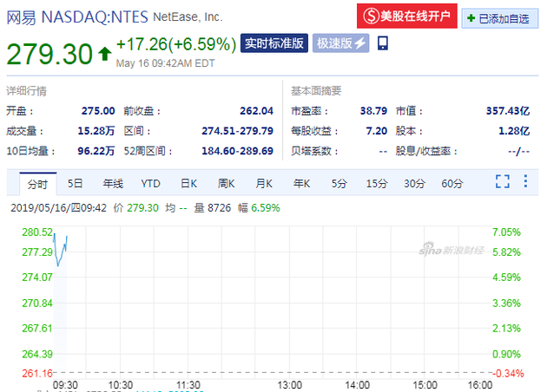Click the 10-day average volume 96.22万
This screenshot has height=392, width=547.
tap(96, 151)
